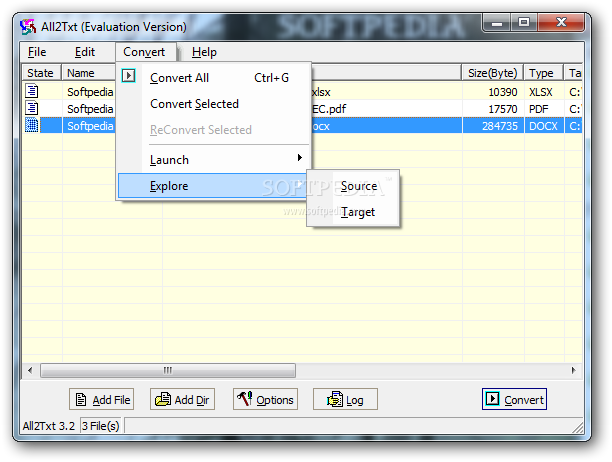Click the Log notes icon
612x462 pixels.
click(335, 399)
